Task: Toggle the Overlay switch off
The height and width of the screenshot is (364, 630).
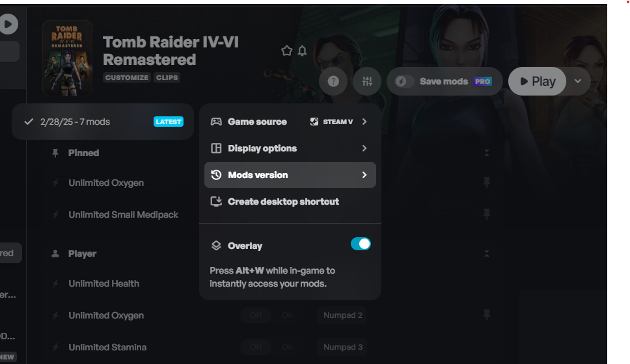Action: click(x=361, y=244)
